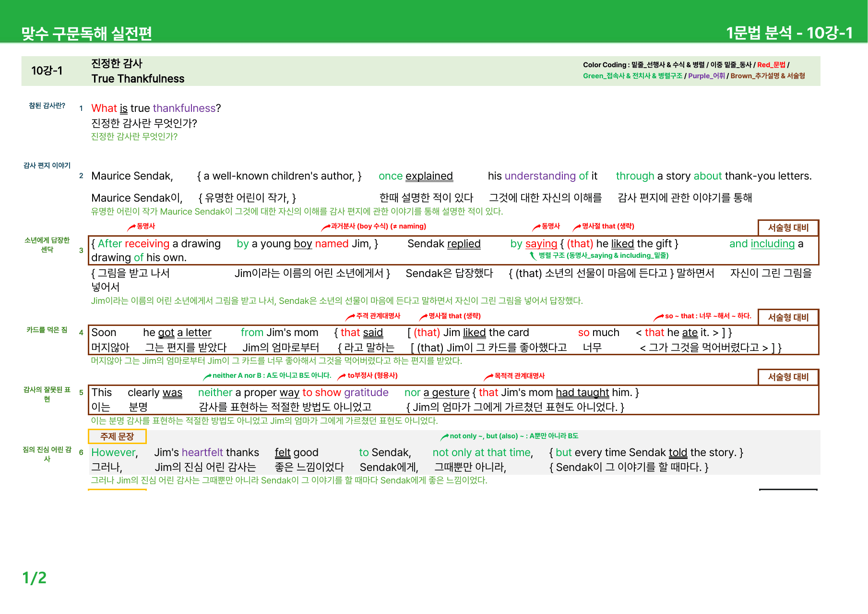The height and width of the screenshot is (614, 868).
Task: Click the red arrow beside first 동명사 annotation
Action: tap(131, 227)
